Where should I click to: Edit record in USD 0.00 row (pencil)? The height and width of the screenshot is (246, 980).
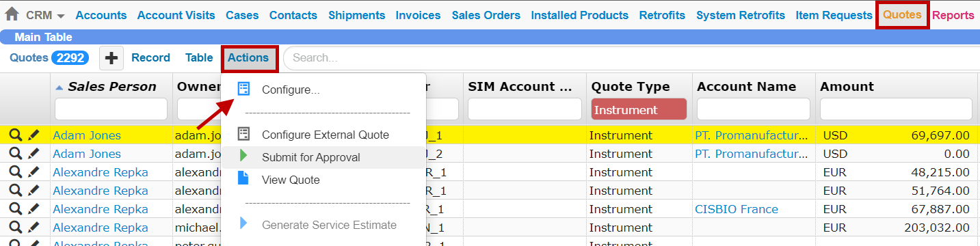(x=34, y=154)
